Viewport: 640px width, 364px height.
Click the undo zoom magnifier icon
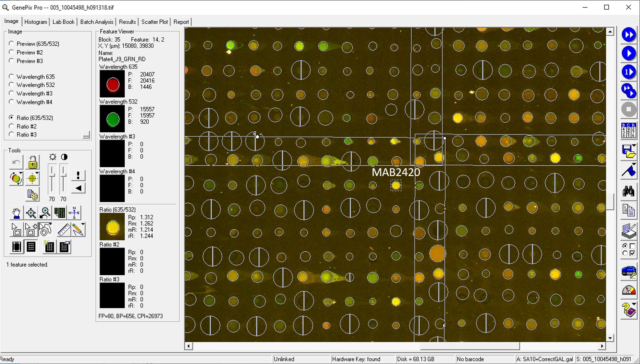pos(45,213)
